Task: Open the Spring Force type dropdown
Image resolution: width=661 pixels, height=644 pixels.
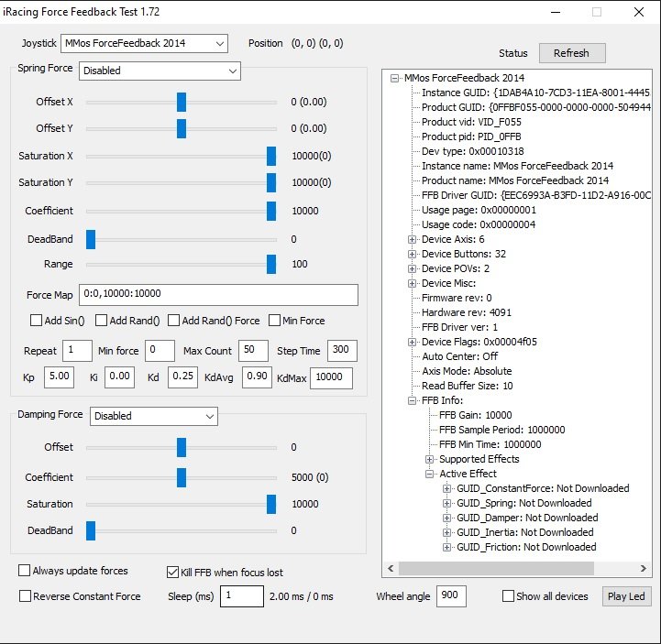Action: pos(160,71)
